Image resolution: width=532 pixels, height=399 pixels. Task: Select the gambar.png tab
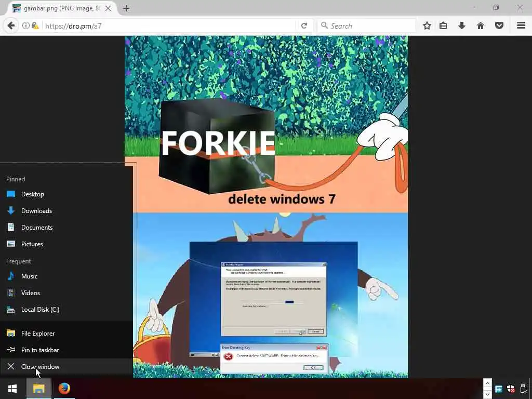pyautogui.click(x=62, y=8)
